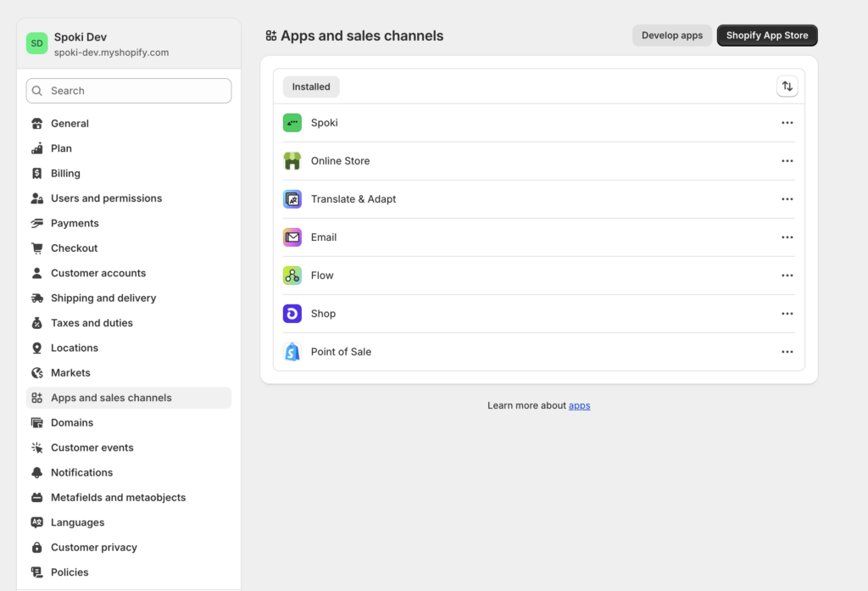Expand more actions for Point of Sale

787,352
